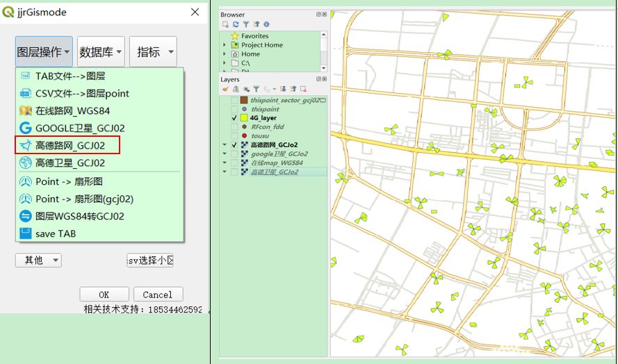618x364 pixels.
Task: Open the Layer Styling brush icon
Action: tap(225, 89)
